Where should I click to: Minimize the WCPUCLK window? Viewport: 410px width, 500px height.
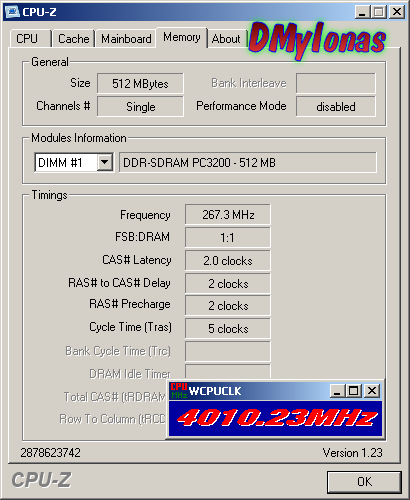[337, 391]
